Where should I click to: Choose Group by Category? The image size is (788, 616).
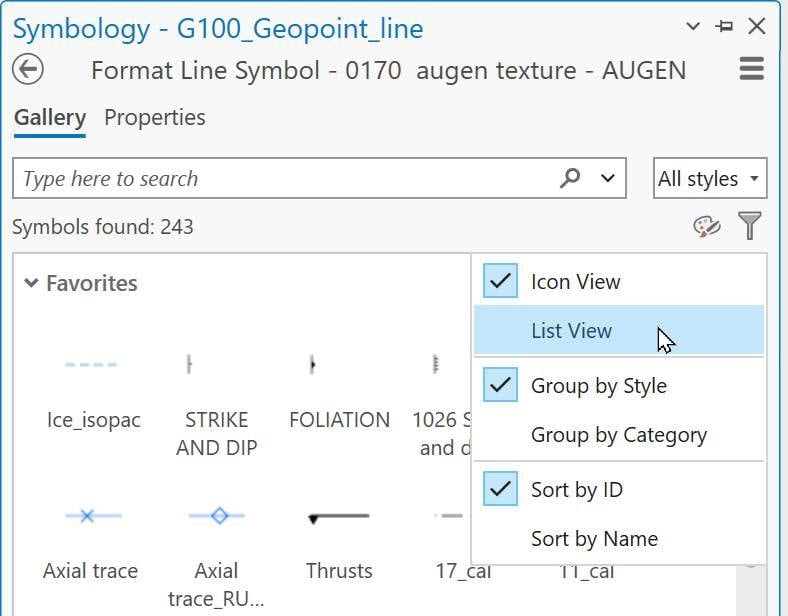tap(619, 435)
